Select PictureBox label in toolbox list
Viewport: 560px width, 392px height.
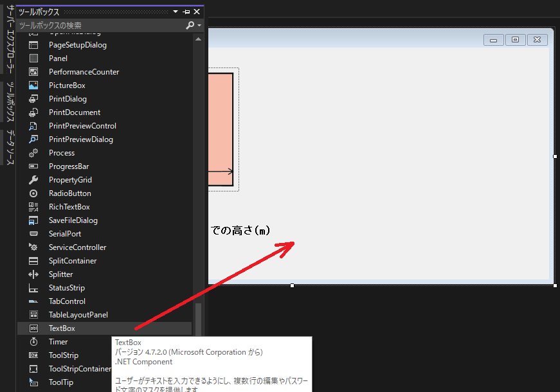coord(67,85)
